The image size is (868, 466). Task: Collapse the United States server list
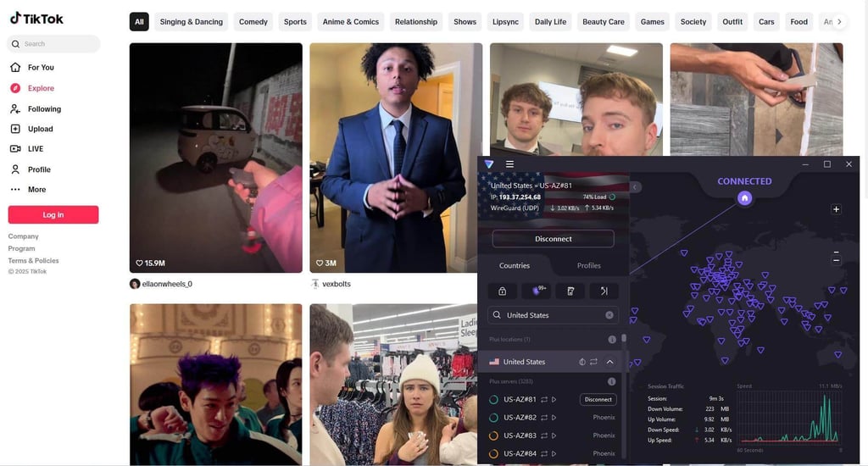point(609,362)
